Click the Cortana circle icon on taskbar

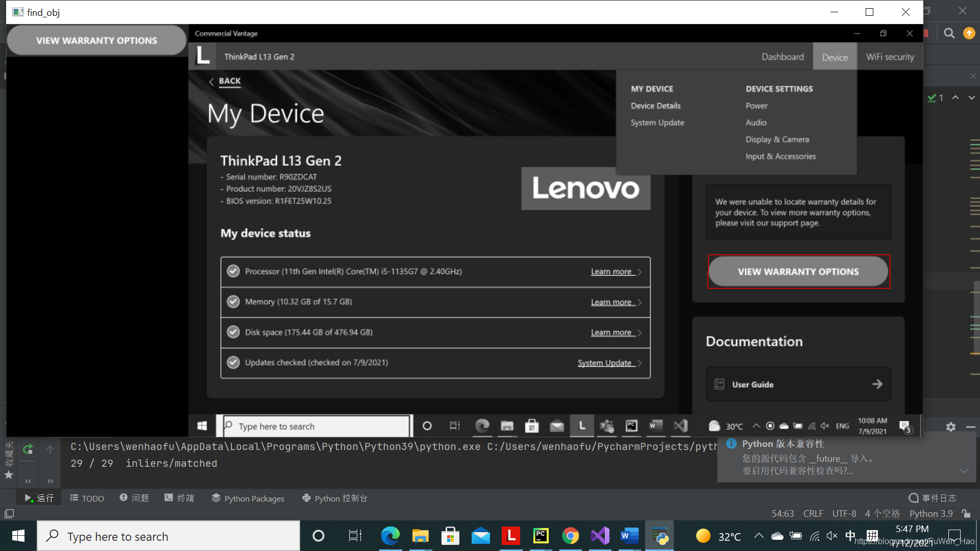(318, 536)
